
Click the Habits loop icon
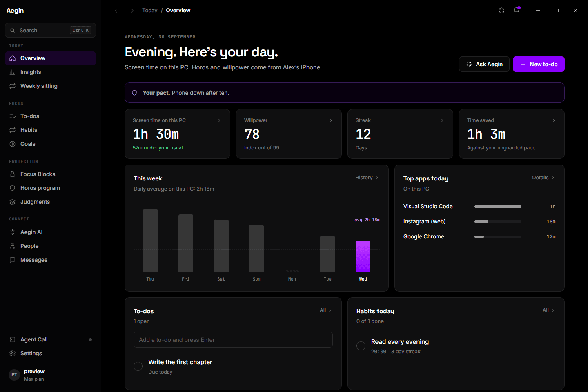click(x=13, y=130)
